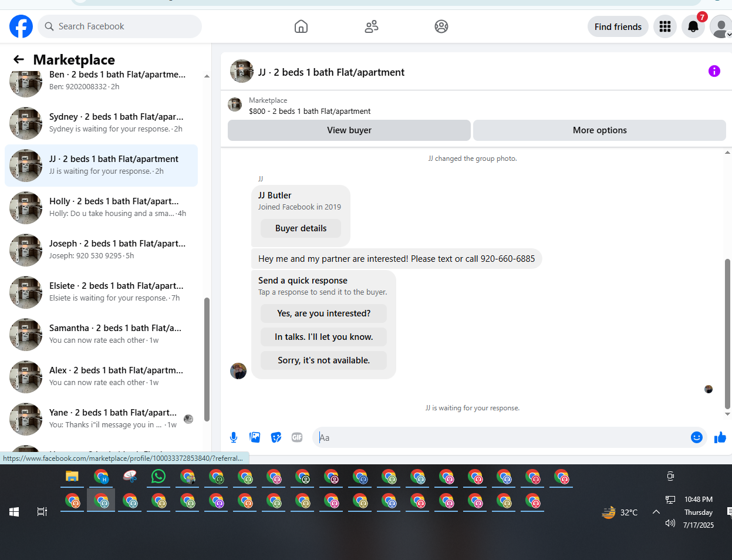Focus the Search Facebook field
This screenshot has width=732, height=560.
120,26
